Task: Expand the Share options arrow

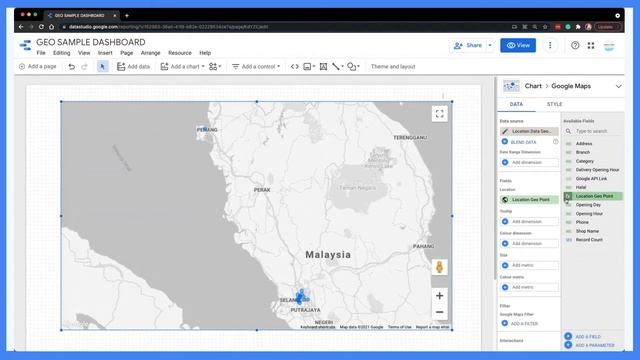Action: pyautogui.click(x=490, y=45)
